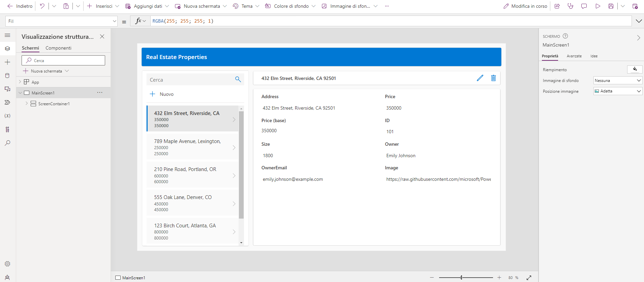Open the Settings gear icon

[7, 264]
